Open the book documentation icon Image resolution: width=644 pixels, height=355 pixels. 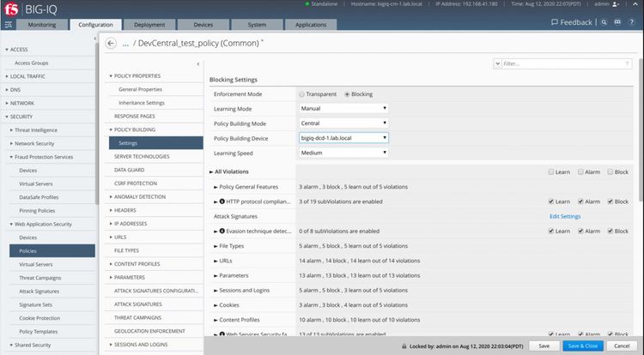coord(617,22)
